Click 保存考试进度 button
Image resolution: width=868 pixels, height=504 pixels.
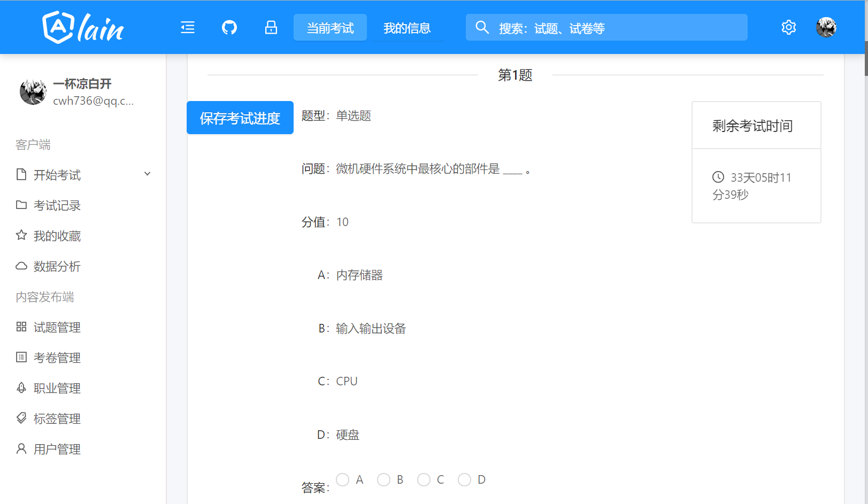[x=240, y=118]
